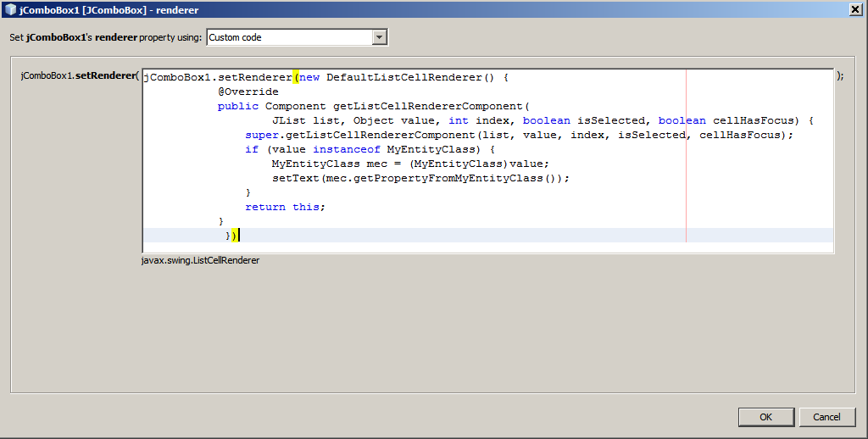Open the "Custom code" property dropdown
The height and width of the screenshot is (439, 868).
tap(288, 37)
